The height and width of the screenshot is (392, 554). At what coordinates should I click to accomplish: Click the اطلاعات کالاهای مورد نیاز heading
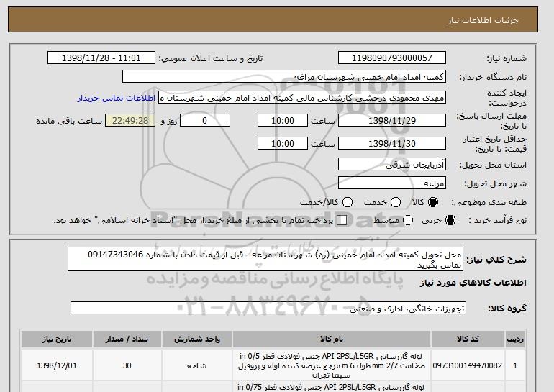[x=473, y=283]
